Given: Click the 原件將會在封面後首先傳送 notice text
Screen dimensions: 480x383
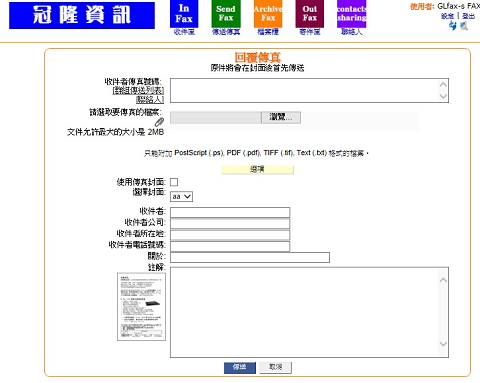Looking at the screenshot, I should pos(257,68).
